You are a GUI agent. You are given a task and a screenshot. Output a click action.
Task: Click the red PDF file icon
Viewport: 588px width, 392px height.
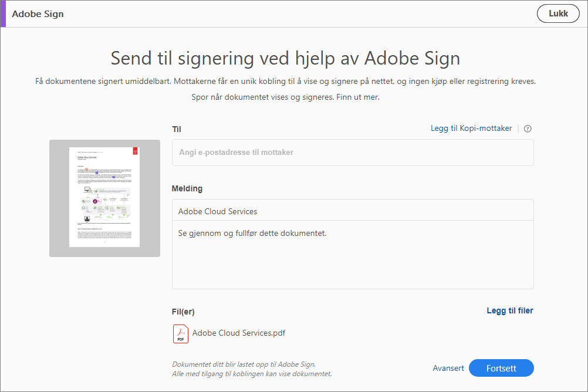181,333
